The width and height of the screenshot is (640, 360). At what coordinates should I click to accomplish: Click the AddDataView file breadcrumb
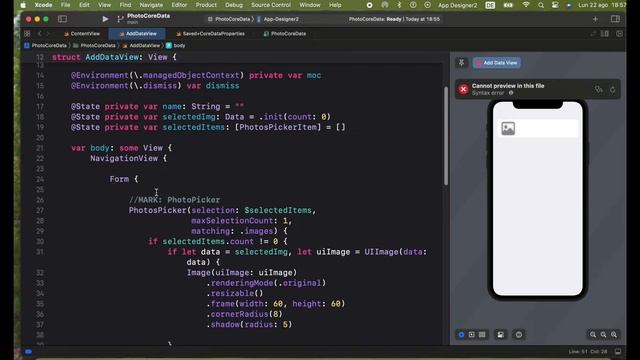coord(141,45)
